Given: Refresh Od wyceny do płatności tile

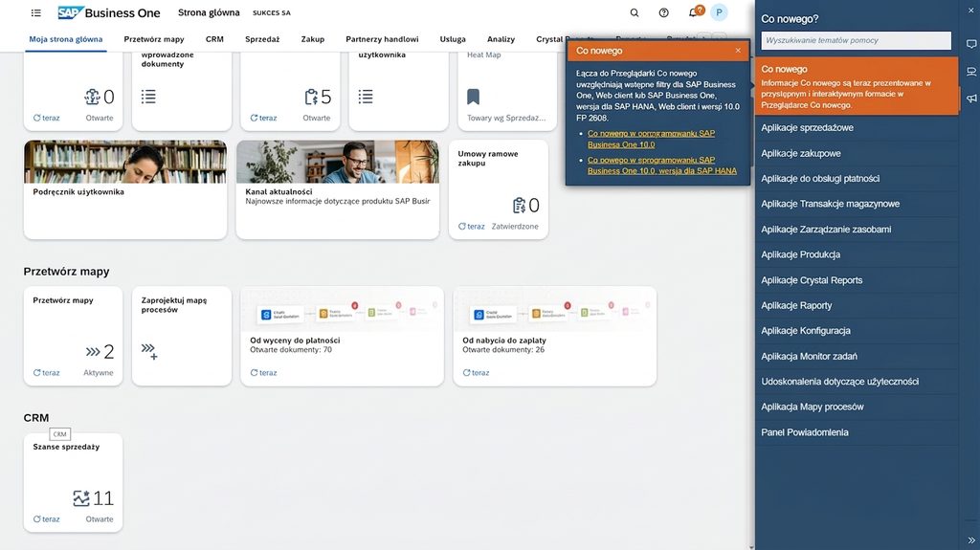Looking at the screenshot, I should point(264,372).
